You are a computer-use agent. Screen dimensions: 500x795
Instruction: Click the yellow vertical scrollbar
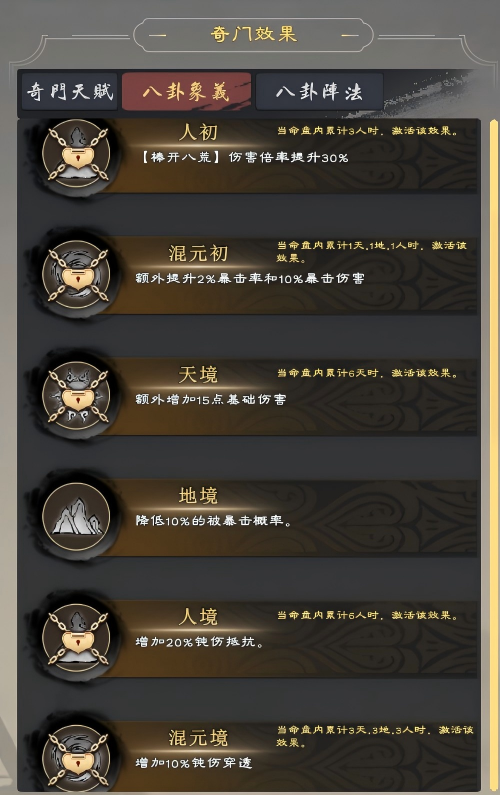[493, 454]
